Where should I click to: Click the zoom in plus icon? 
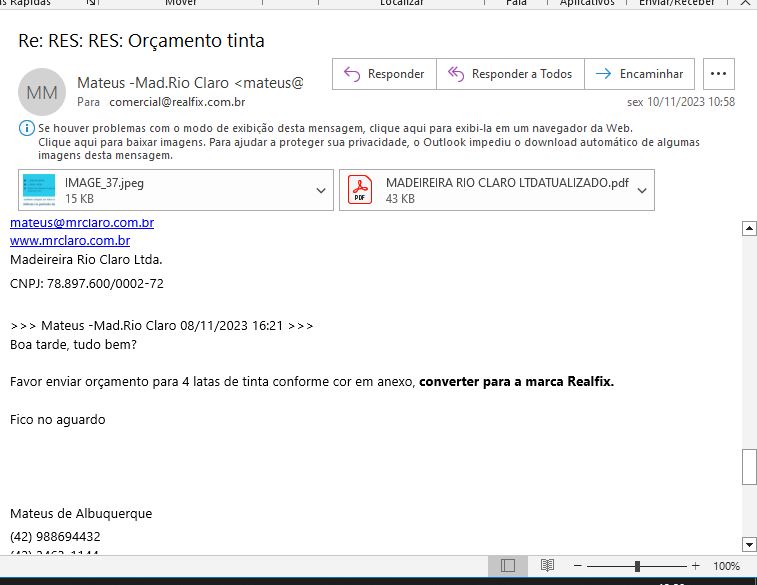(x=695, y=566)
